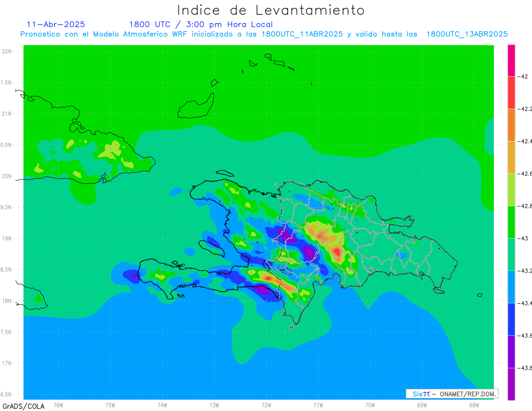The image size is (532, 411).
Task: Click the '70W' longitude label
Action: (370, 405)
